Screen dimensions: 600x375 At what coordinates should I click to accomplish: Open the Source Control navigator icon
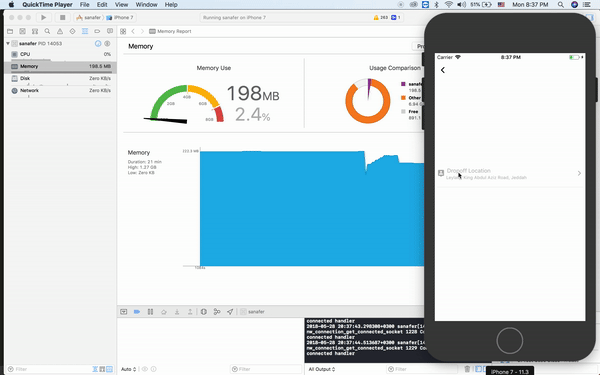point(23,31)
